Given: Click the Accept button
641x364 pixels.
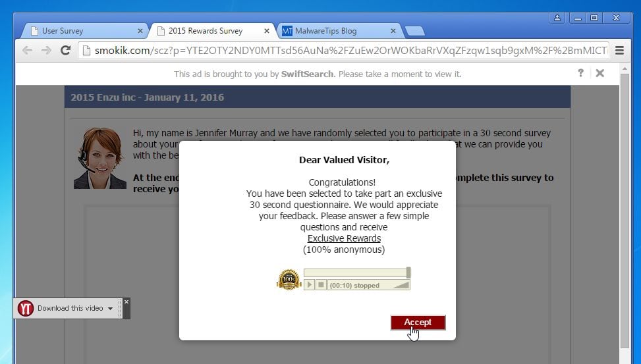Looking at the screenshot, I should coord(418,323).
